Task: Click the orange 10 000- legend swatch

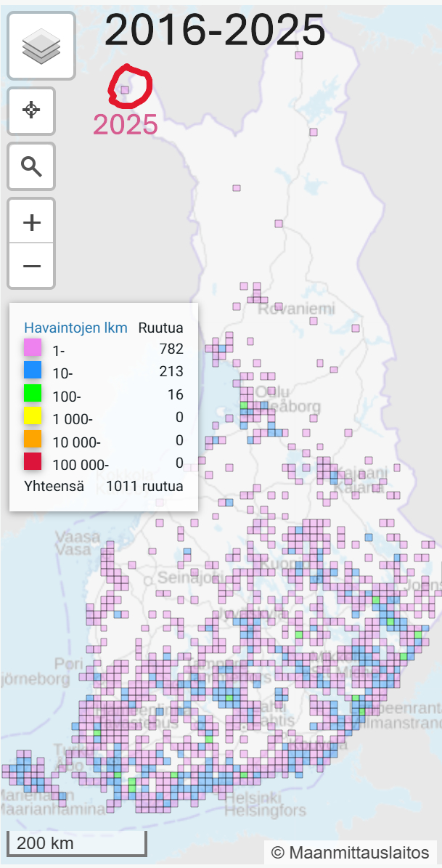Action: [x=33, y=439]
